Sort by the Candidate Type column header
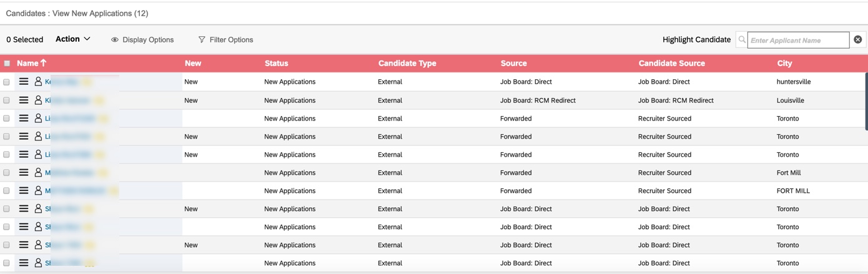Viewport: 868px width, 274px height. 407,63
